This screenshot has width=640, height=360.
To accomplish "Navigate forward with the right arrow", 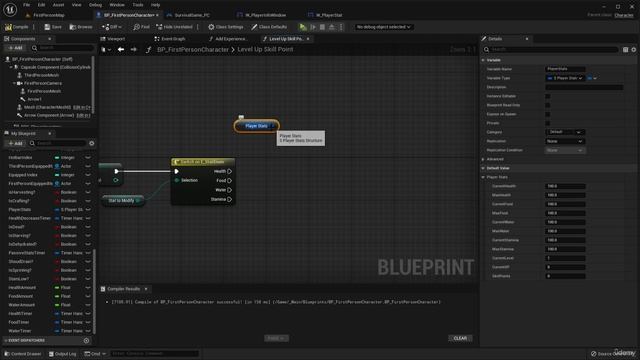I will coord(133,49).
